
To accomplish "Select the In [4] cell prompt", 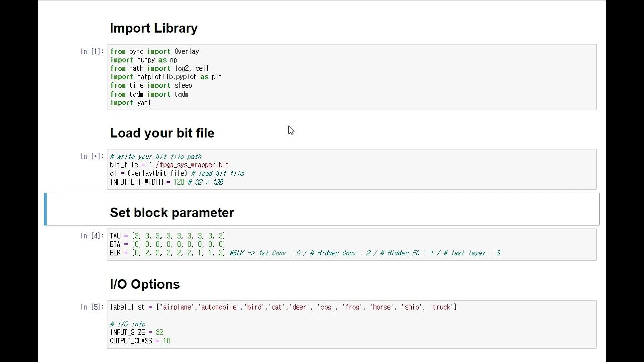I will coord(92,236).
